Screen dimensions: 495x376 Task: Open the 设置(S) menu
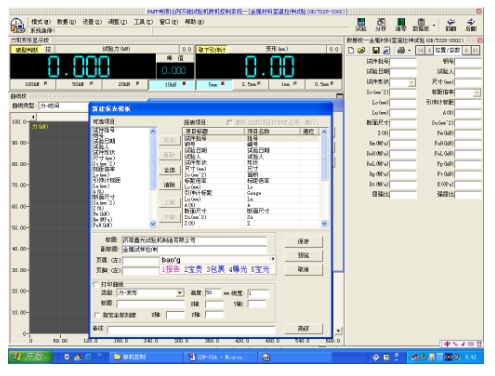(92, 22)
